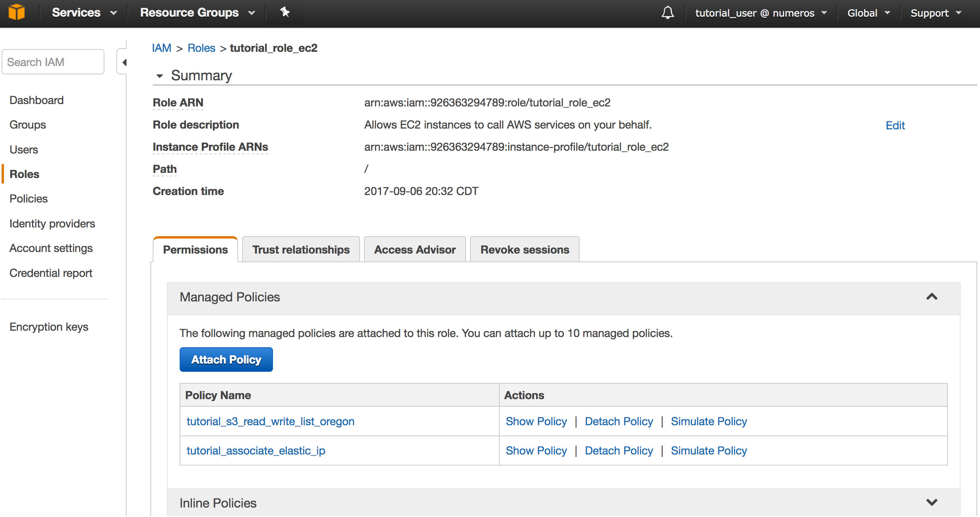Click the AWS cube logo icon
Screen dimensions: 980x517
coord(17,12)
